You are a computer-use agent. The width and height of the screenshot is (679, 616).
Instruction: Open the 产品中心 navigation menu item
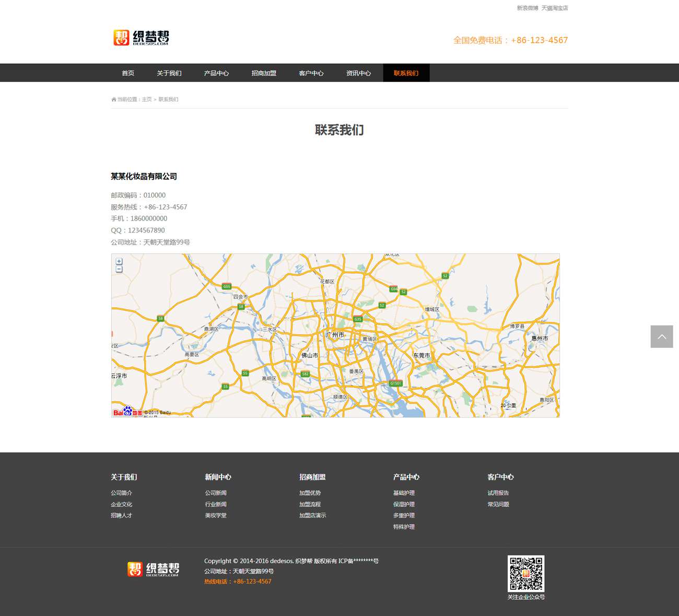click(216, 73)
